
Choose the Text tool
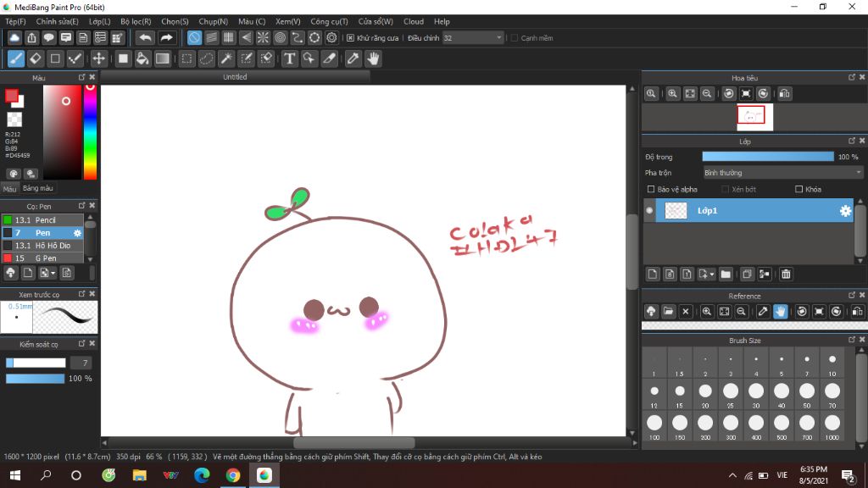[x=290, y=58]
